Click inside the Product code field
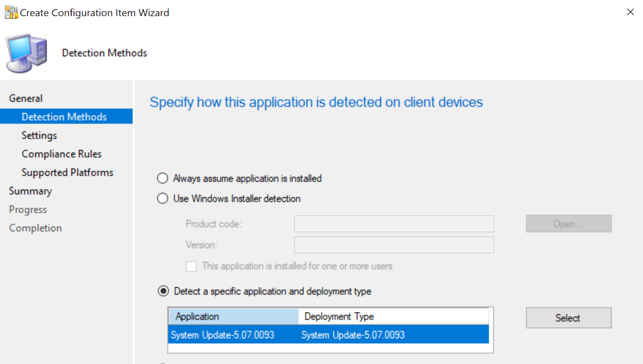Screen dimensions: 643x364 tap(393, 224)
